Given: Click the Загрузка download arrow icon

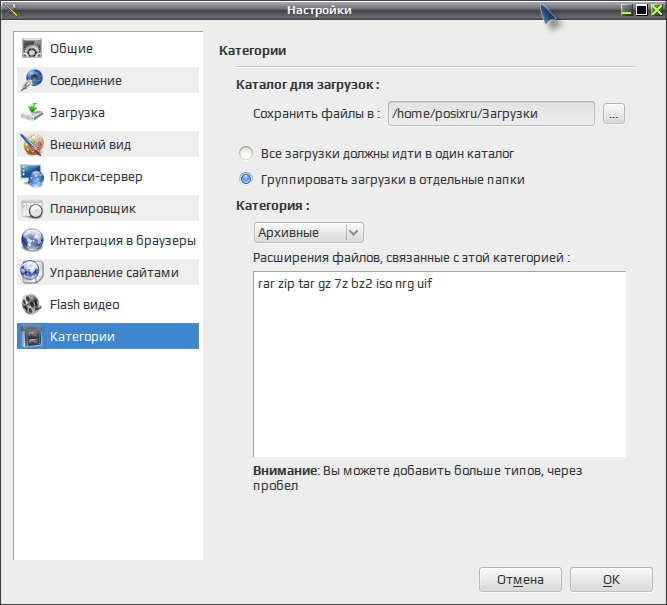Looking at the screenshot, I should [32, 112].
